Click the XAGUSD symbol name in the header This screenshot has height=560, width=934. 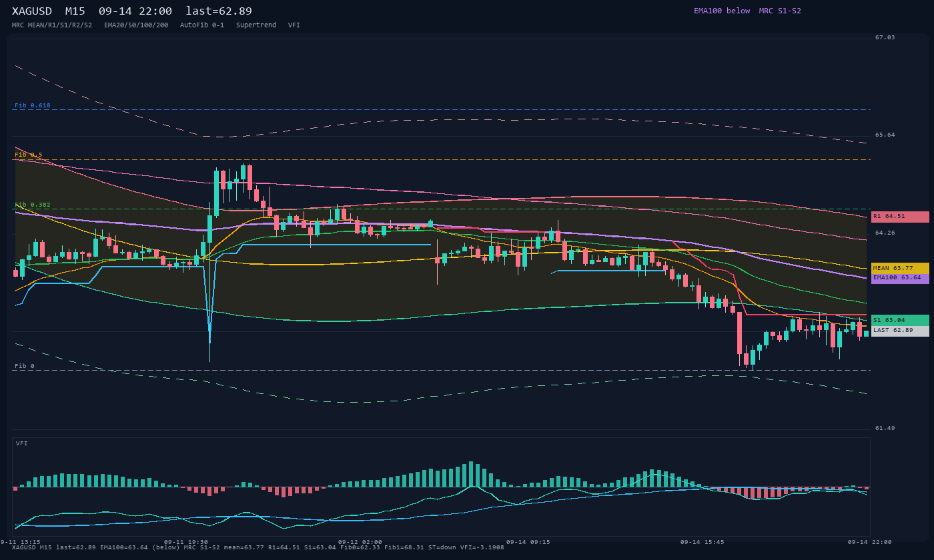point(32,11)
